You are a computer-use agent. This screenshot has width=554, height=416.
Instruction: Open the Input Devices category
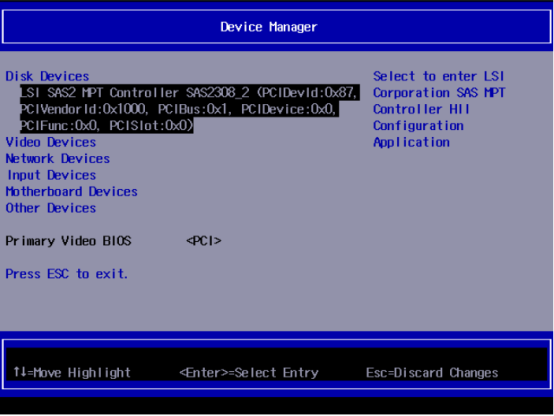52,175
